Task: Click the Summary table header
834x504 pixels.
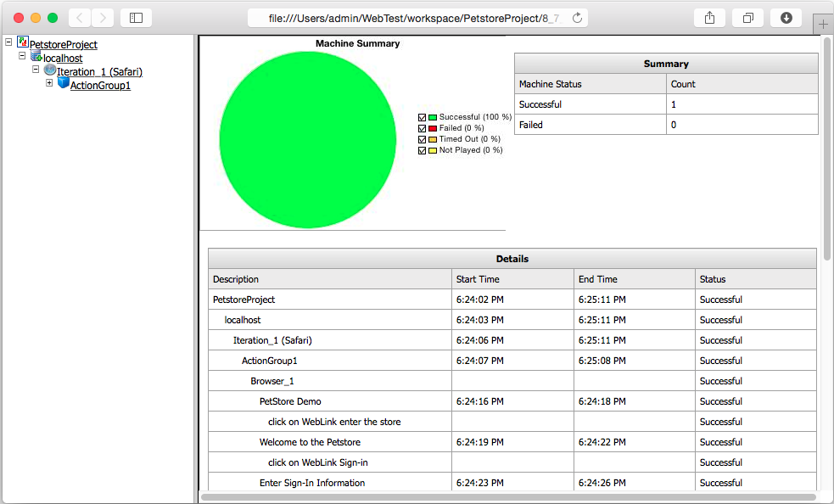Action: [666, 64]
